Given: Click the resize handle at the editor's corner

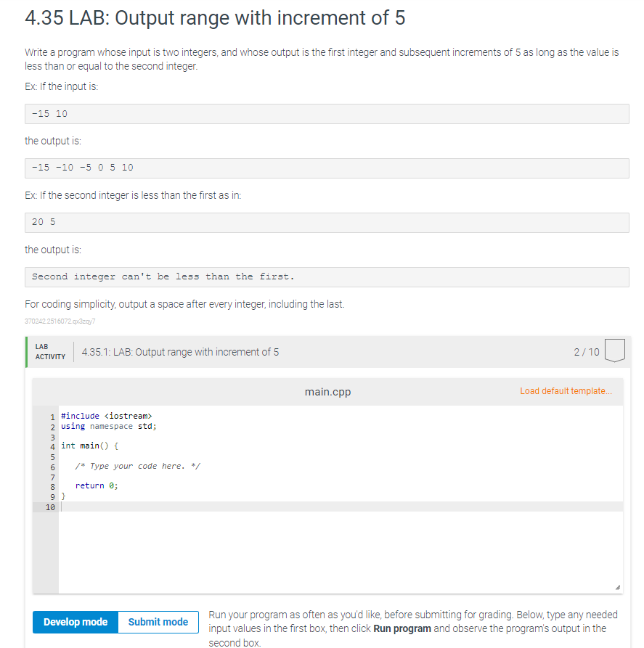Looking at the screenshot, I should point(618,586).
